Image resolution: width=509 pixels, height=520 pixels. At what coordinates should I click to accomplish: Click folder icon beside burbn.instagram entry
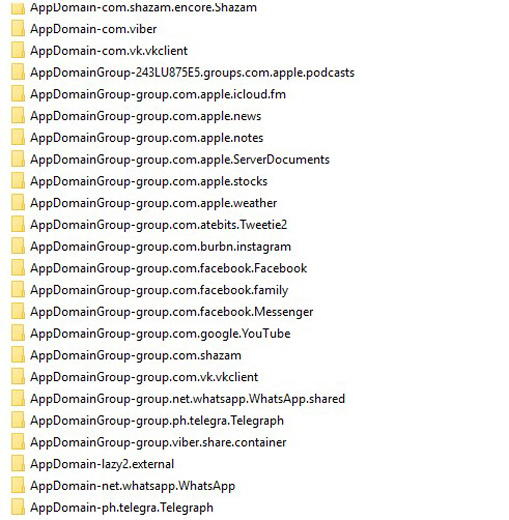coord(18,246)
